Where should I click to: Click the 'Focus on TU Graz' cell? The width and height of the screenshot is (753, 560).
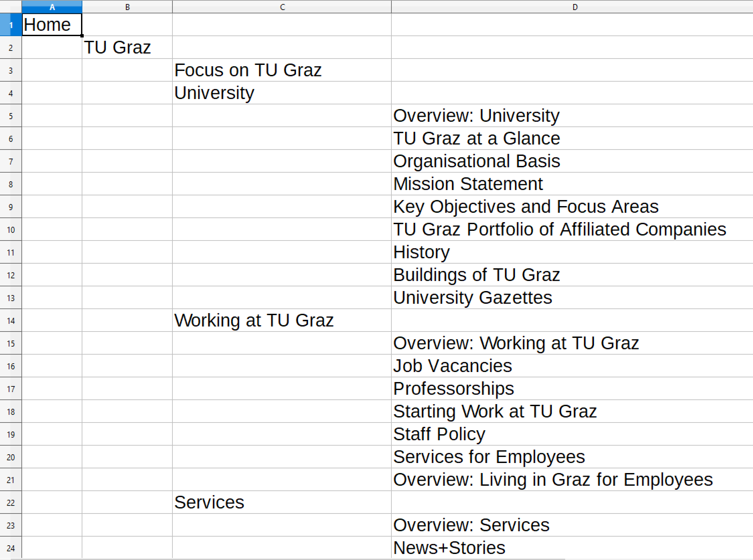(282, 70)
